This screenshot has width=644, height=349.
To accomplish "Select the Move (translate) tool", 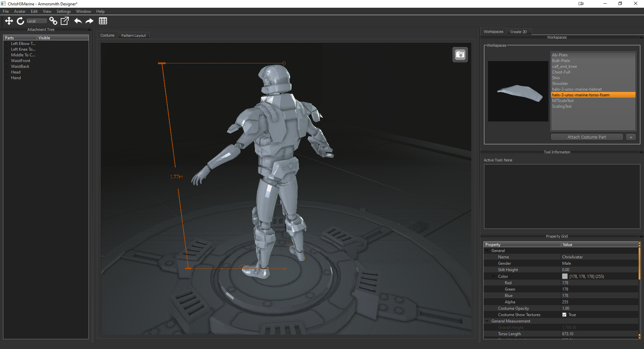I will pos(9,21).
